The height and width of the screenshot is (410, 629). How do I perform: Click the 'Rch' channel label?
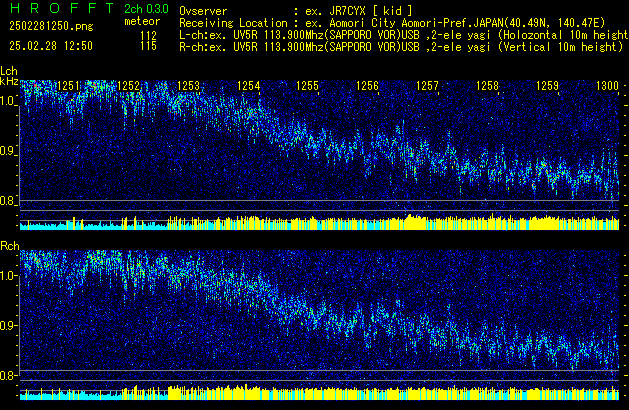coord(10,246)
